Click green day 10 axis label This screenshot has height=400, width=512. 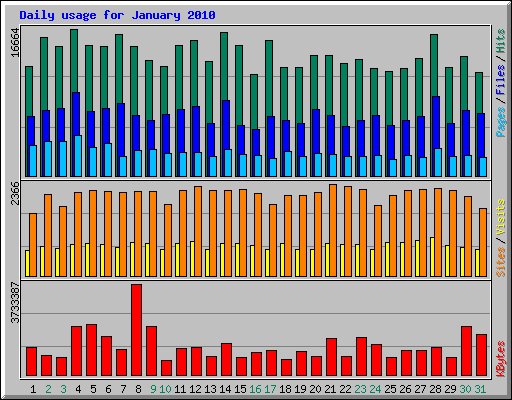click(165, 389)
